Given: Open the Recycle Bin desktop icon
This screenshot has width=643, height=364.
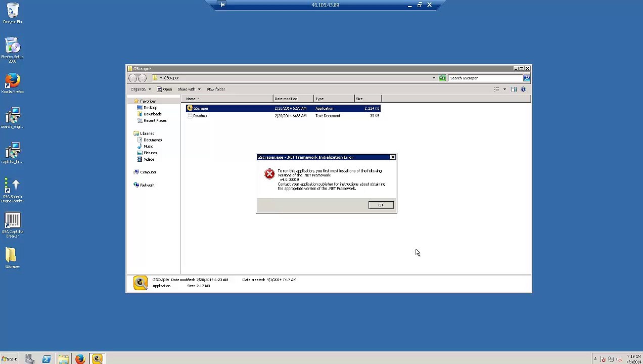Looking at the screenshot, I should coord(12,13).
